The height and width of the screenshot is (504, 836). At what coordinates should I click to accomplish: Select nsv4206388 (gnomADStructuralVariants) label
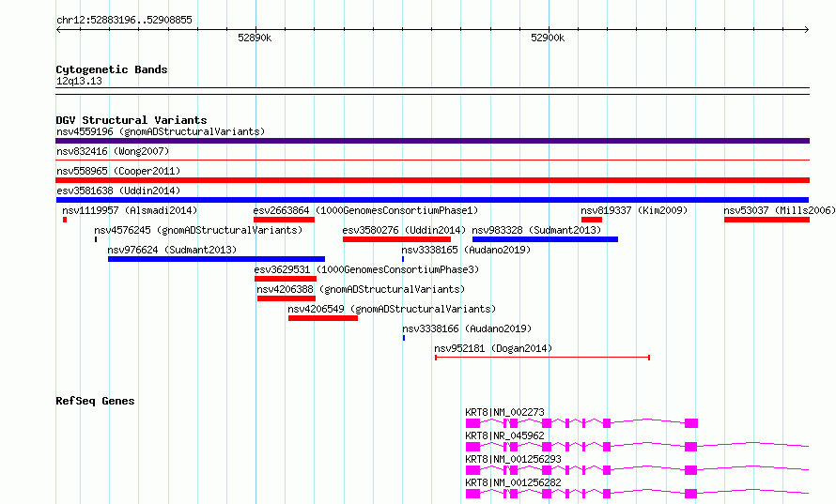361,289
